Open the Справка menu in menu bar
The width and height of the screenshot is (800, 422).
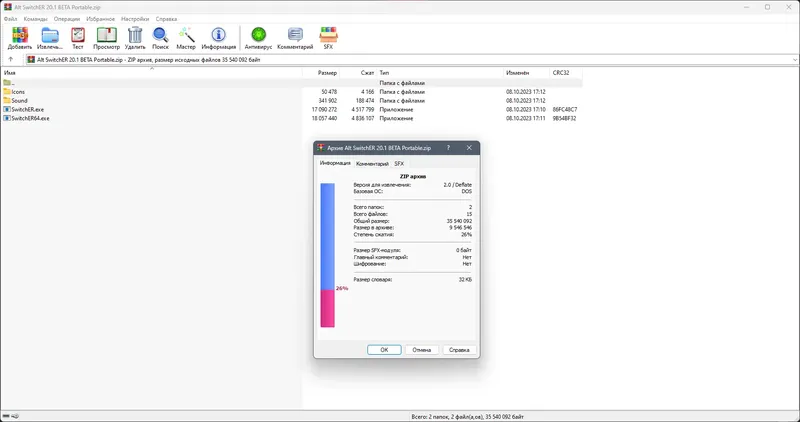(166, 19)
